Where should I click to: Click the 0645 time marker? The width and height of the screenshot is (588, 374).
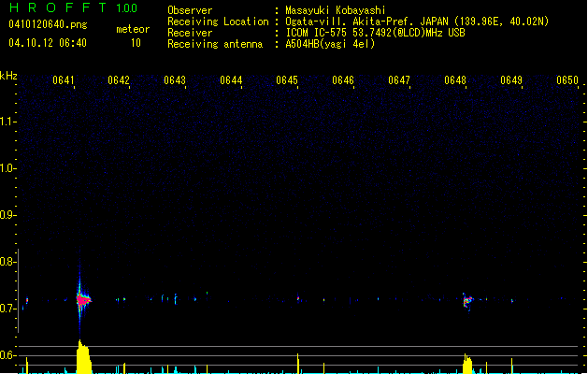[x=287, y=80]
